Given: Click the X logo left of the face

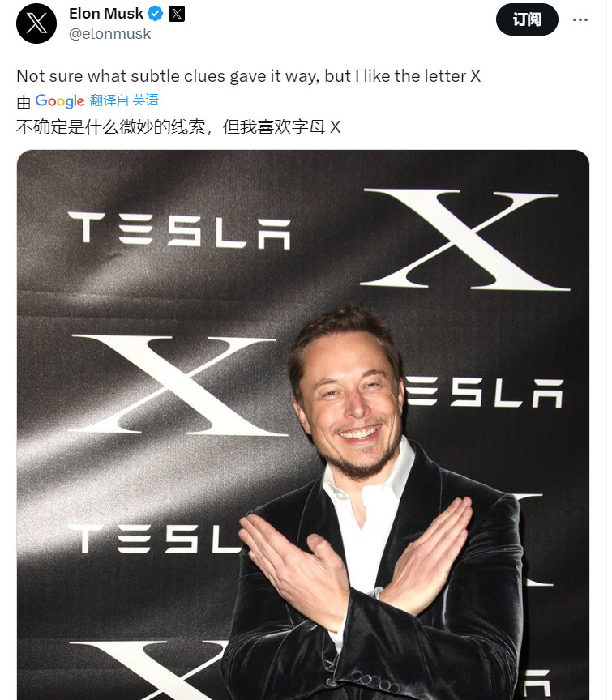Looking at the screenshot, I should point(182,385).
